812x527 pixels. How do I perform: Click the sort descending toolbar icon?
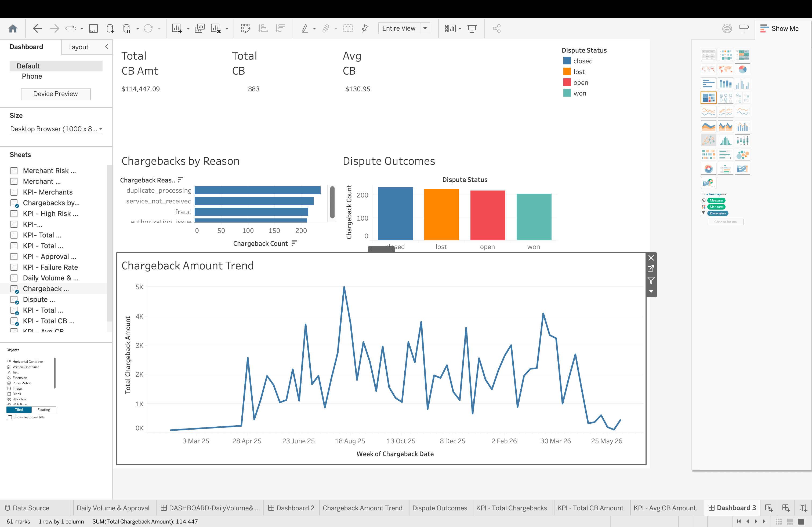[x=280, y=28]
